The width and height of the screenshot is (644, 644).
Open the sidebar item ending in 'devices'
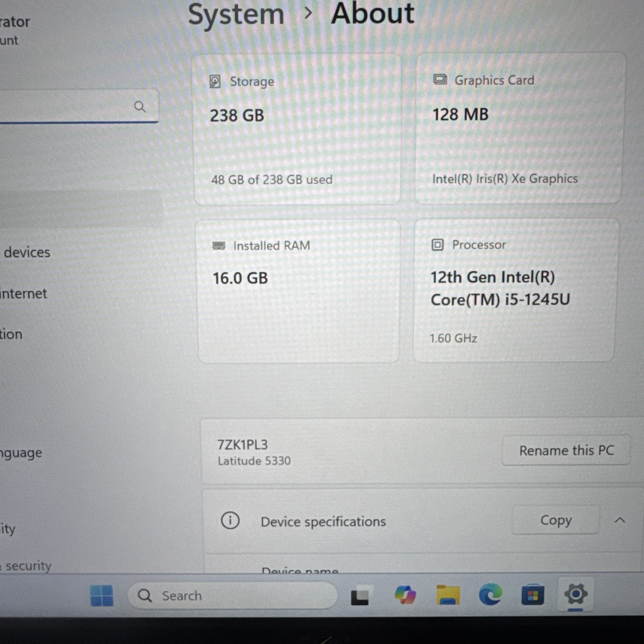click(x=27, y=252)
